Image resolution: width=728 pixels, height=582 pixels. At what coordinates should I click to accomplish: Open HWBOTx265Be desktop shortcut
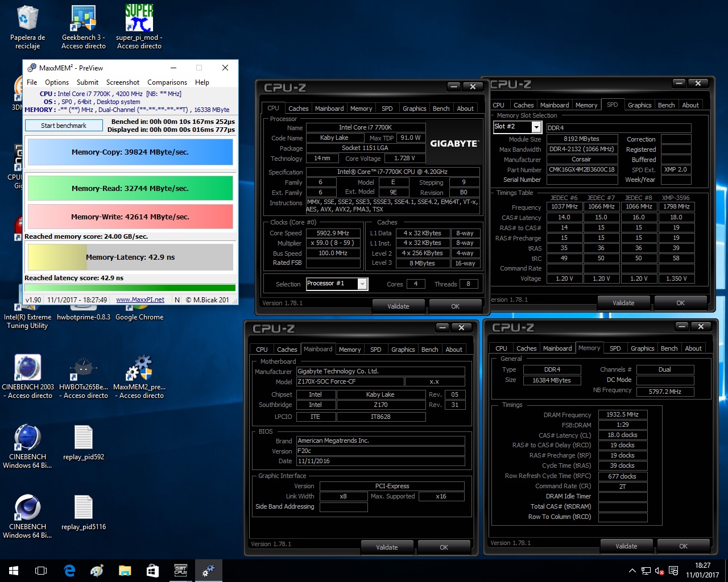[x=84, y=376]
